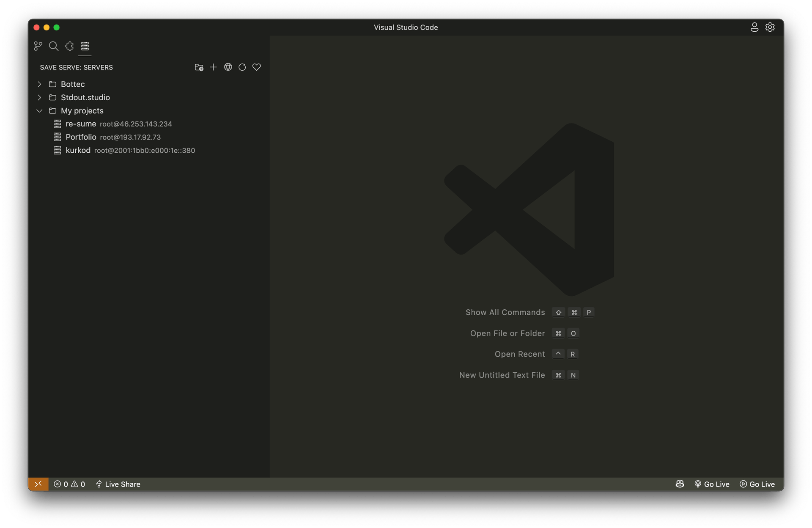
Task: Refresh the servers list
Action: point(242,67)
